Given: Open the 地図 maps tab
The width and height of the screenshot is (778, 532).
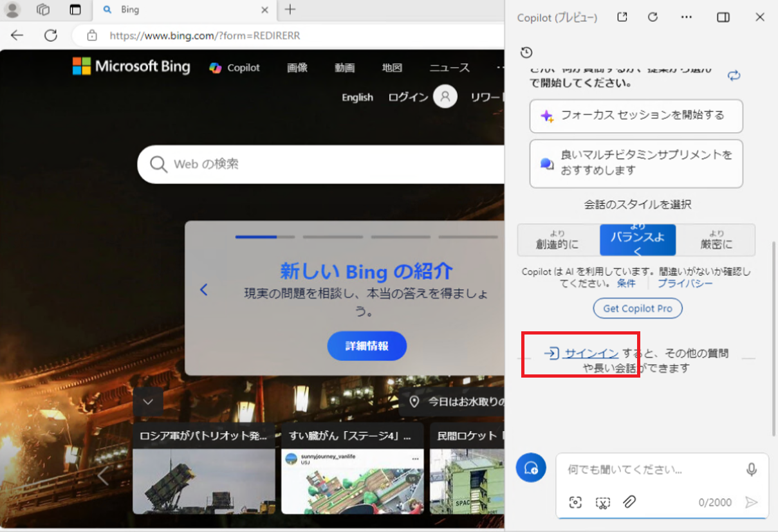Looking at the screenshot, I should click(392, 68).
